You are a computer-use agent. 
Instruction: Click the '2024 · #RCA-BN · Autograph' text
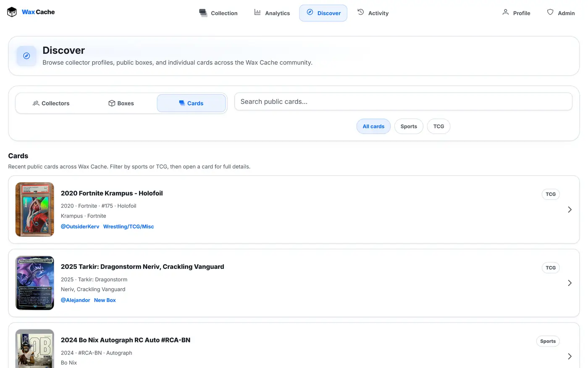pyautogui.click(x=97, y=353)
